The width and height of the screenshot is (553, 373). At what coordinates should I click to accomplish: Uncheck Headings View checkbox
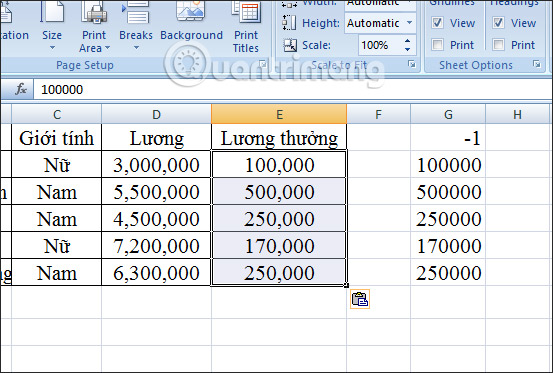498,23
